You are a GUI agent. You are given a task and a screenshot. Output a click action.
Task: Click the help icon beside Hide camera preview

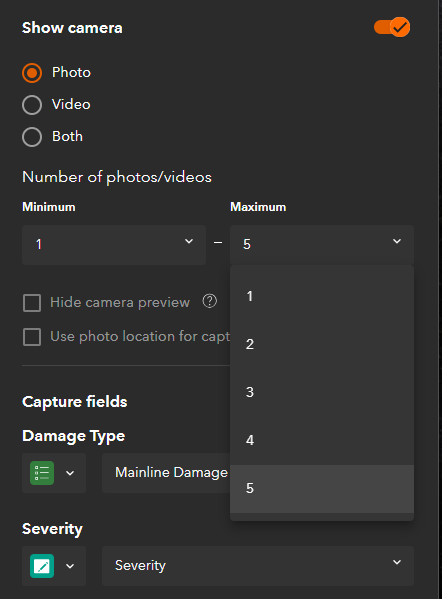209,301
